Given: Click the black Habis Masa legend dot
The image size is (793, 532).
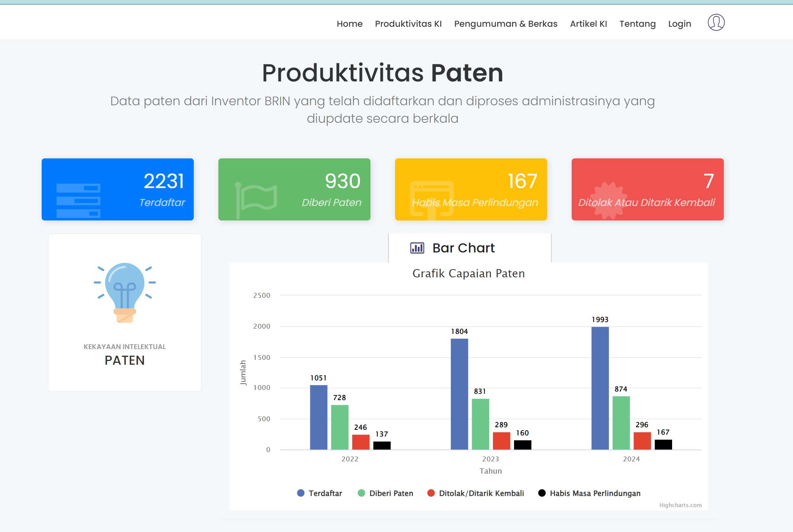Looking at the screenshot, I should [542, 493].
